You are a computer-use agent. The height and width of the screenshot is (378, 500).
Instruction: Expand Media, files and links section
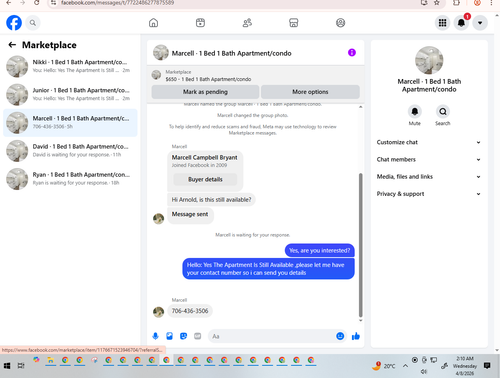(x=429, y=177)
